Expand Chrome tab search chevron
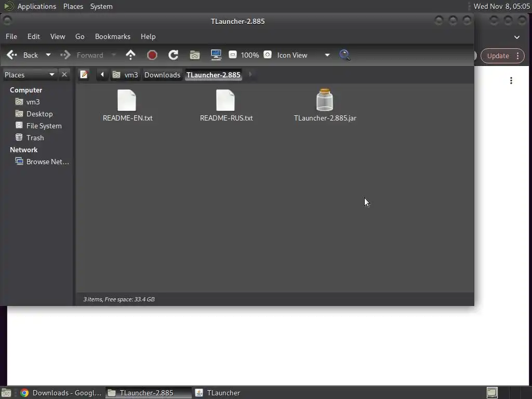This screenshot has width=532, height=399. (517, 37)
